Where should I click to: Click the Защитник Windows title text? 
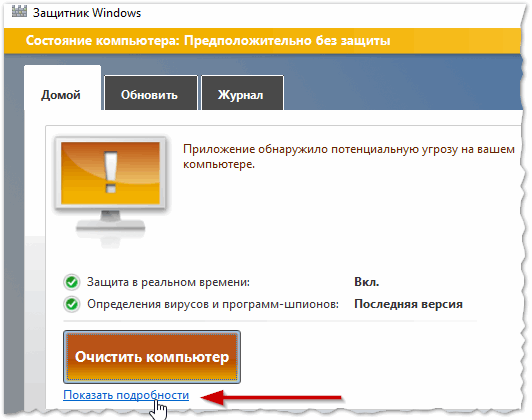[87, 13]
